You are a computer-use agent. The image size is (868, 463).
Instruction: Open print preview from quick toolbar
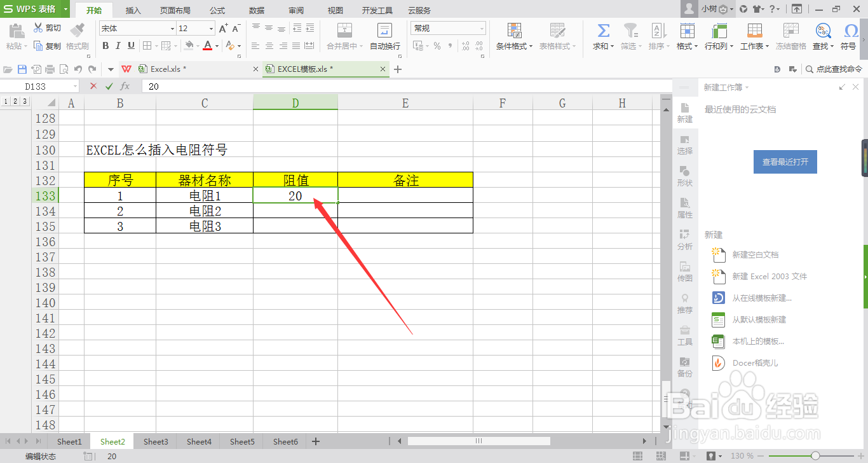tap(64, 69)
